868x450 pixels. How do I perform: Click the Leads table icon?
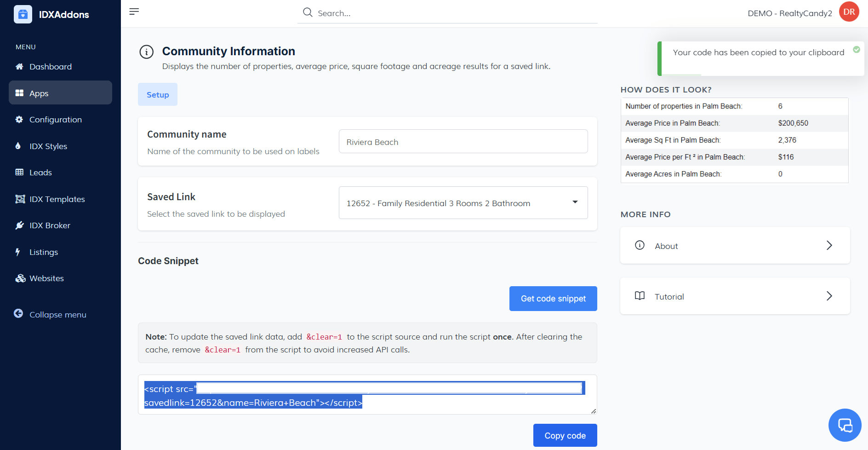[19, 173]
